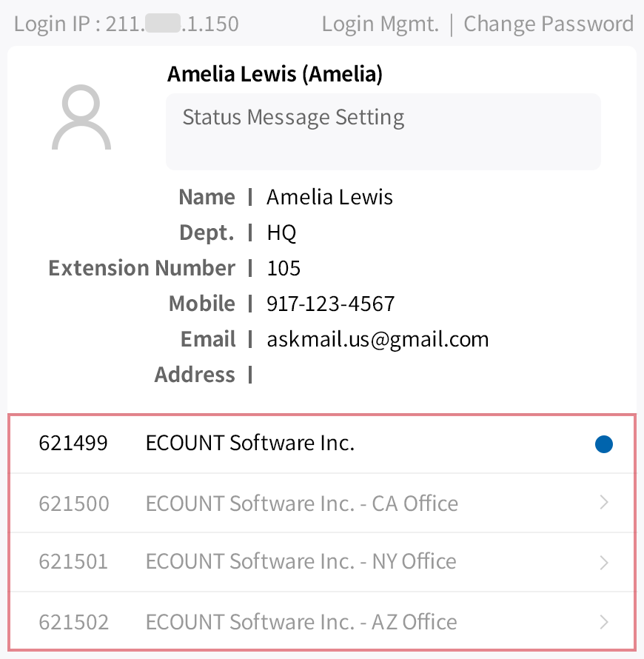Expand the NY Office row arrow
The image size is (644, 659).
tap(604, 563)
